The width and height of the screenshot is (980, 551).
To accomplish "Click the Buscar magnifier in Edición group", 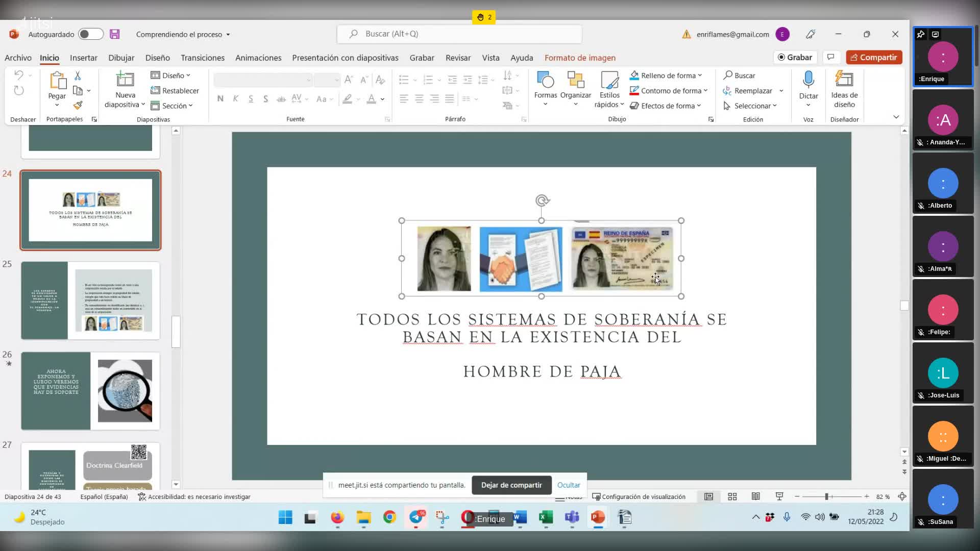I will pyautogui.click(x=739, y=75).
